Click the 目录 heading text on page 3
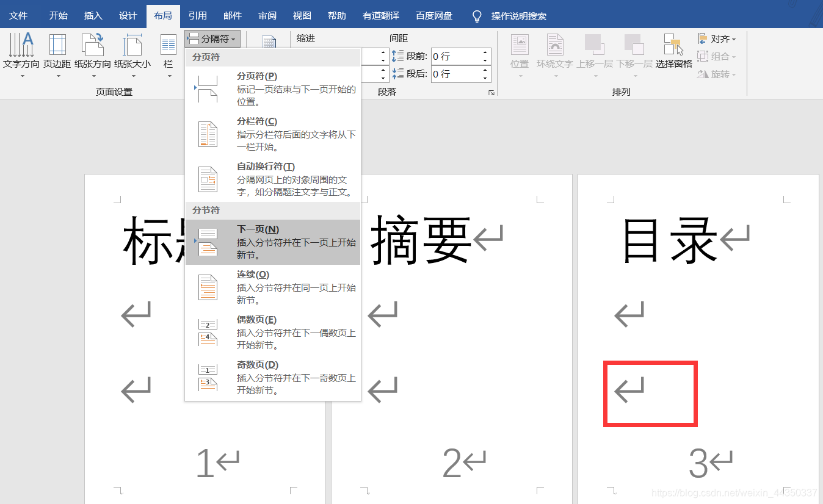The width and height of the screenshot is (823, 504). point(669,240)
